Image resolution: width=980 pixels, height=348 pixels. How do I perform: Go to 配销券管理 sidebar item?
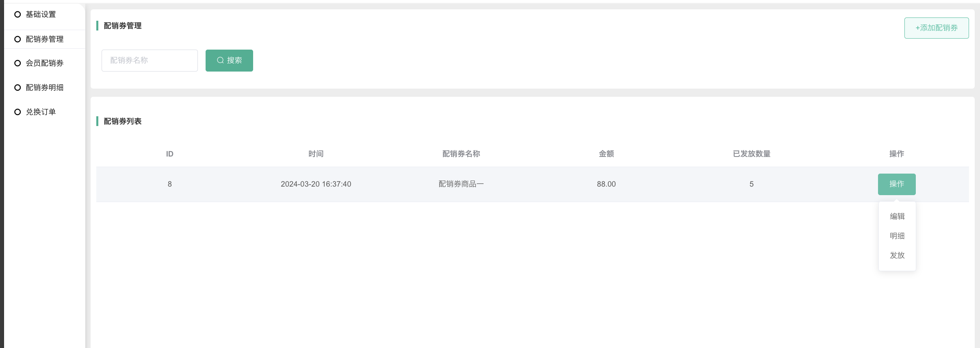(45, 39)
